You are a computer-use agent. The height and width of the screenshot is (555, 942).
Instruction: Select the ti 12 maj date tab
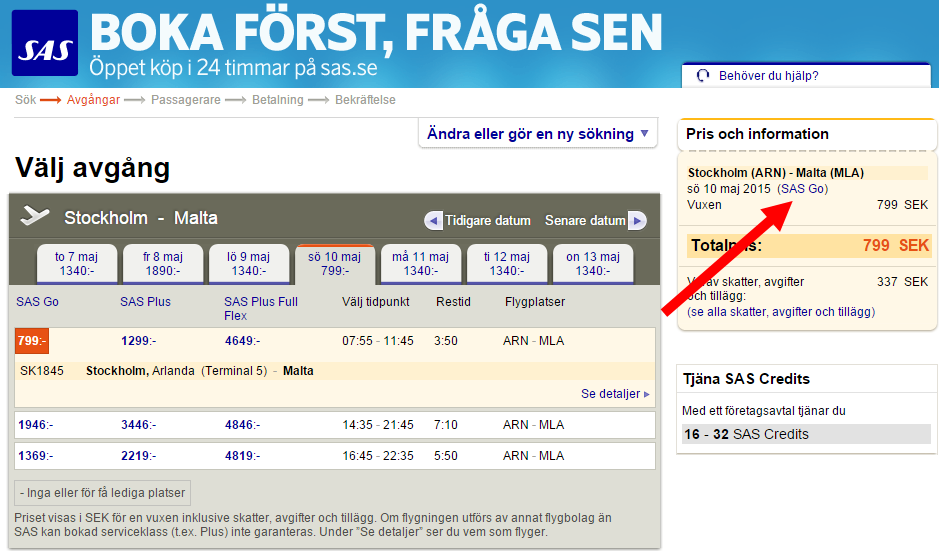click(506, 264)
